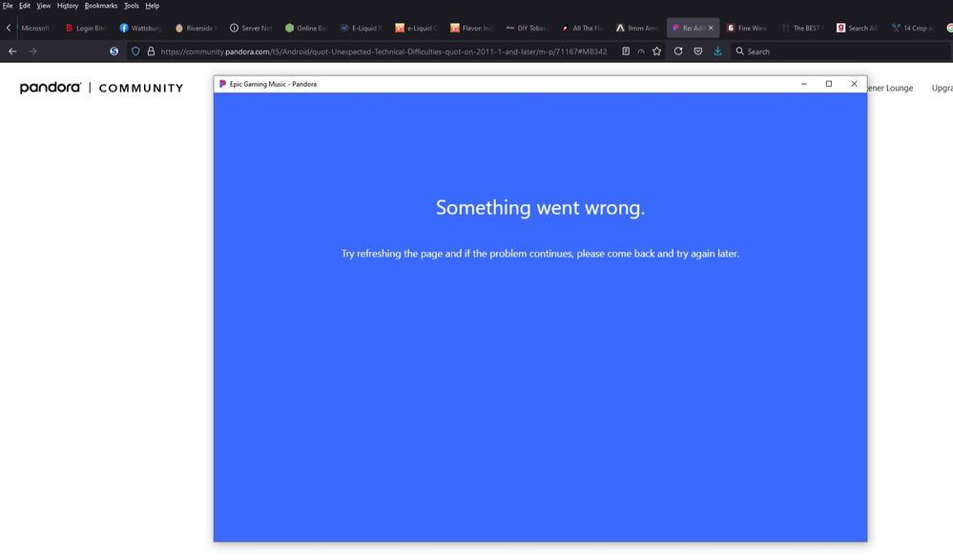Image resolution: width=953 pixels, height=560 pixels.
Task: Switch to the Search All tab
Action: tap(857, 28)
